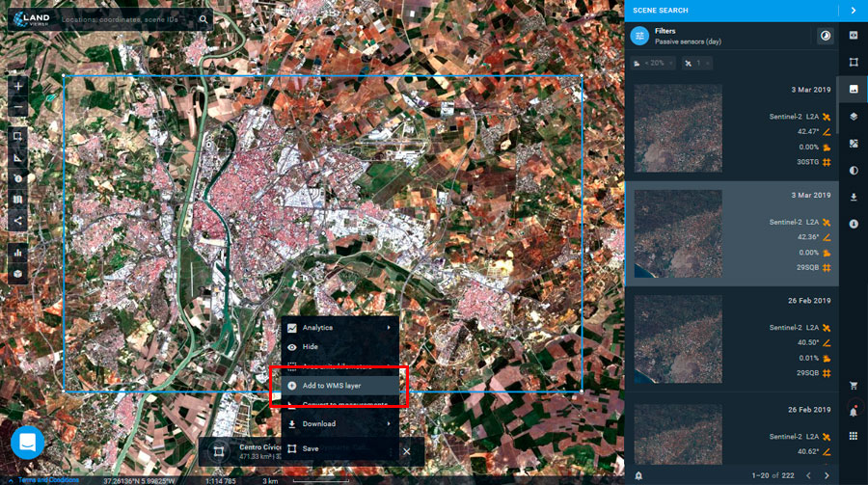Select the measurement ruler tool
The height and width of the screenshot is (485, 868).
[17, 158]
